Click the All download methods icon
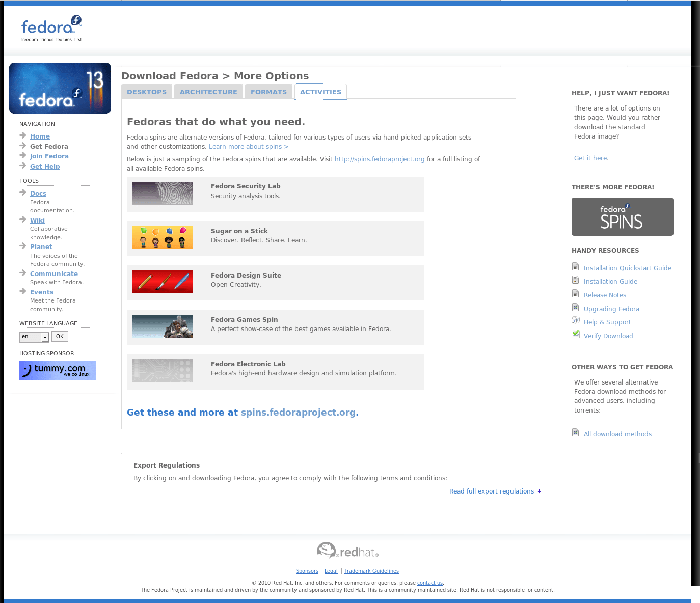This screenshot has height=603, width=700. click(x=575, y=432)
